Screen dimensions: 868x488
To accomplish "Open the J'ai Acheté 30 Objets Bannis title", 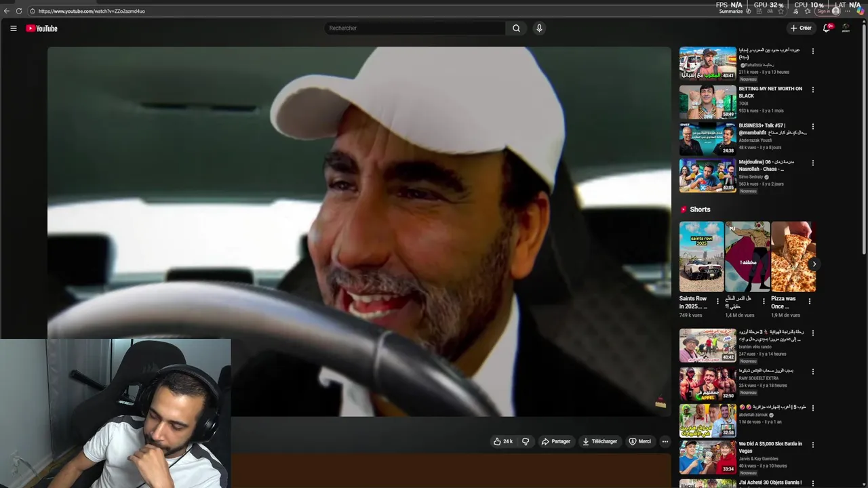I will (x=770, y=483).
